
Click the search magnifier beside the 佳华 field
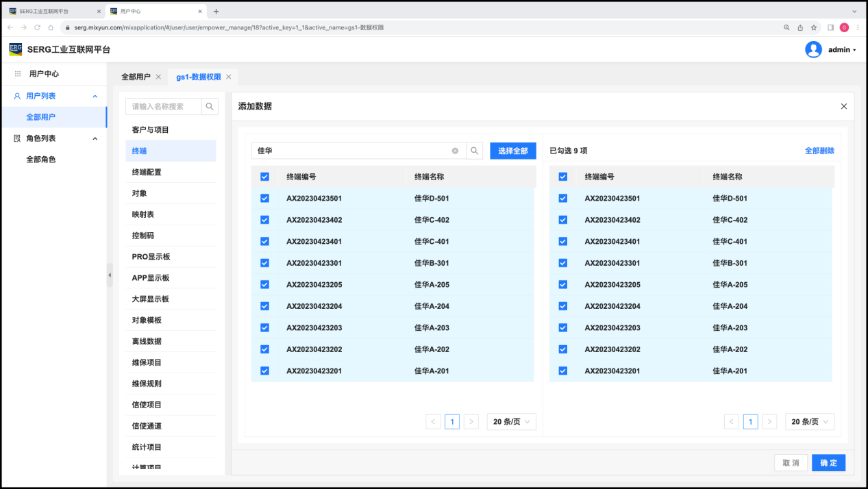[475, 151]
